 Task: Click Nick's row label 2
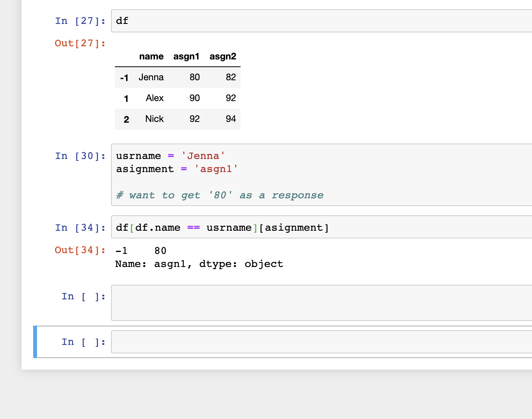click(x=126, y=119)
